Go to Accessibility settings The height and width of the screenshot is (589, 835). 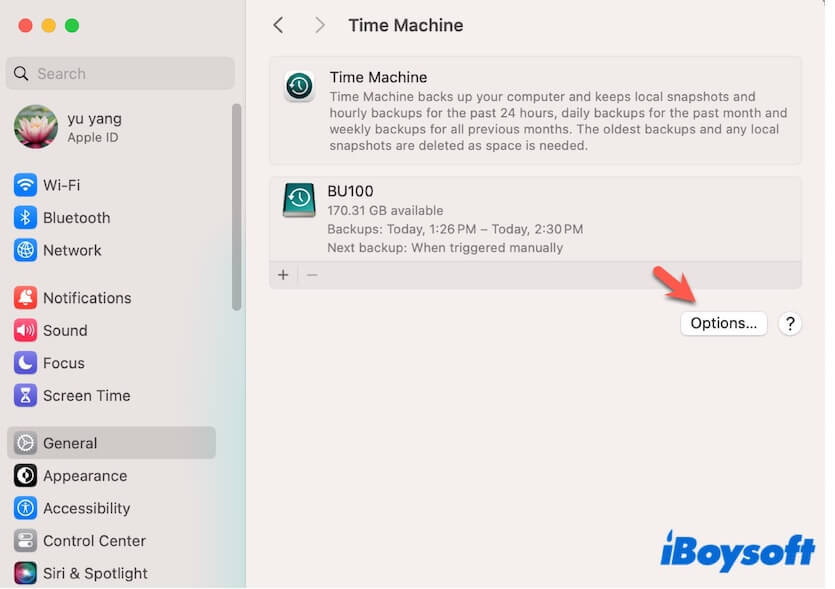[86, 508]
